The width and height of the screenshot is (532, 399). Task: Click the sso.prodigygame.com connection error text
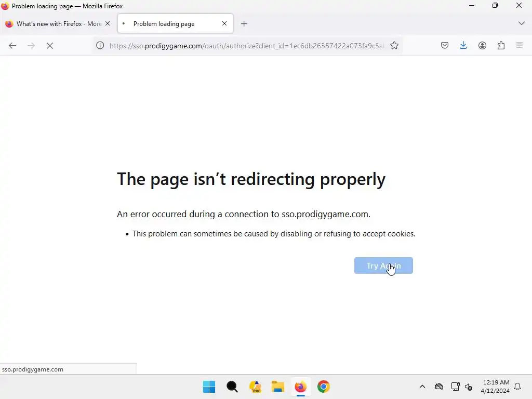244,214
